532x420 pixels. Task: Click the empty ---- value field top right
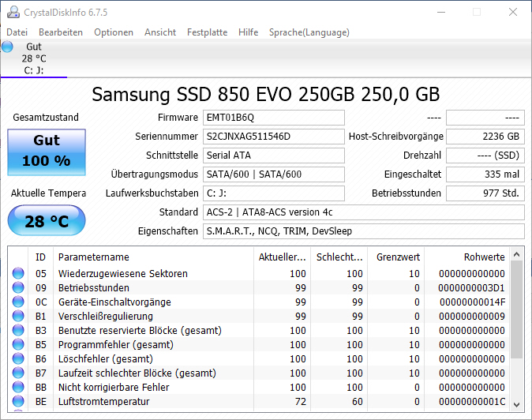(485, 118)
